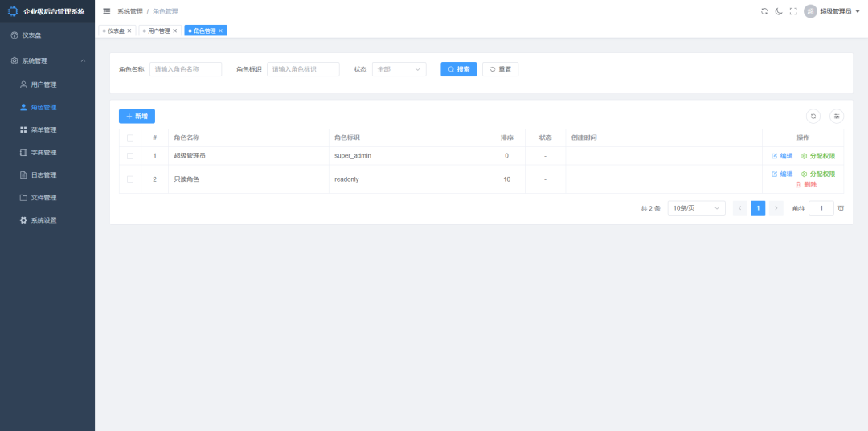Collapse the sidebar with the hamburger icon
The height and width of the screenshot is (431, 868).
107,11
